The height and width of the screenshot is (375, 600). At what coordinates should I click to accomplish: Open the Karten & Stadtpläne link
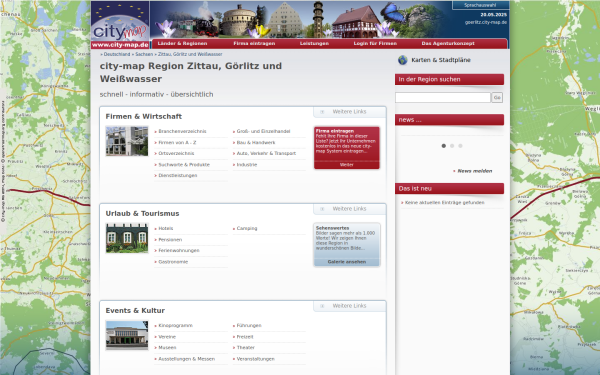click(441, 60)
